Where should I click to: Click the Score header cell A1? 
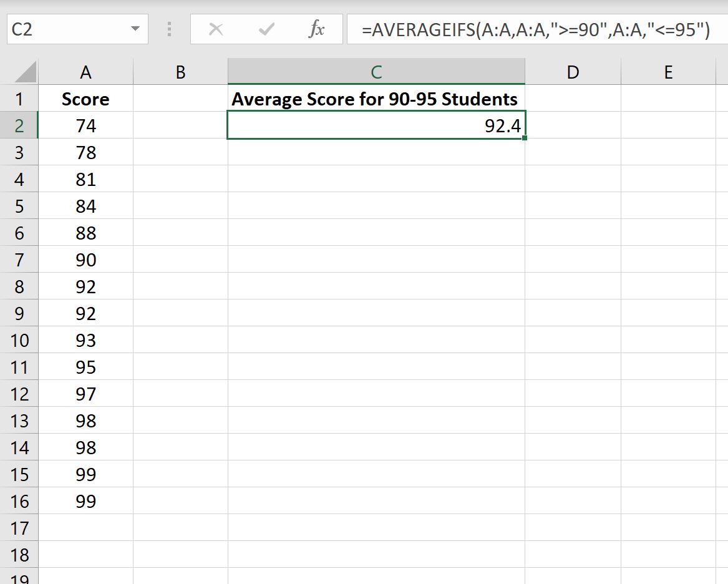(x=86, y=99)
